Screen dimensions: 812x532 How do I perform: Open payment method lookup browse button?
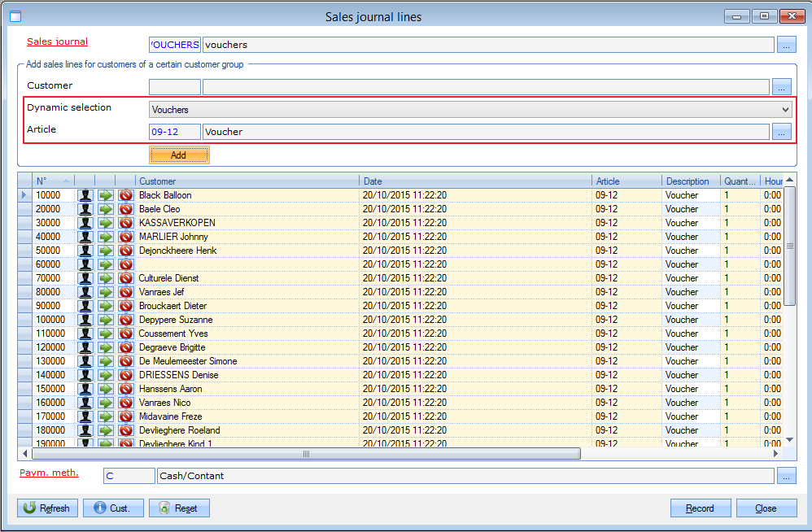pyautogui.click(x=785, y=476)
